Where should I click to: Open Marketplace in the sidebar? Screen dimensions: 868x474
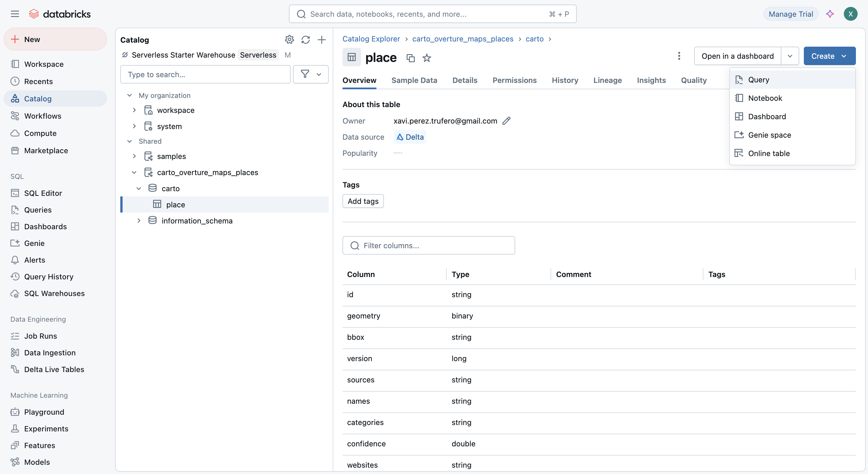coord(55,150)
